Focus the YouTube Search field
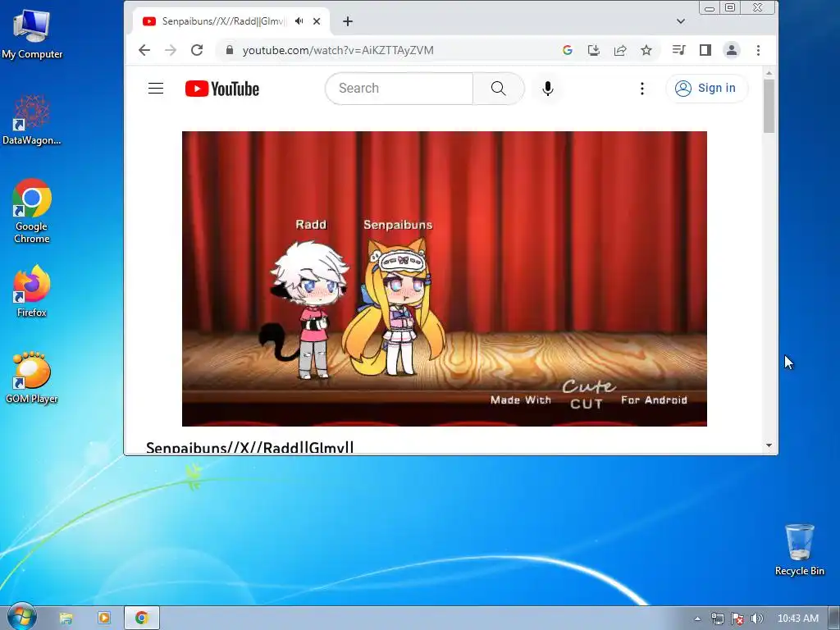 tap(399, 89)
